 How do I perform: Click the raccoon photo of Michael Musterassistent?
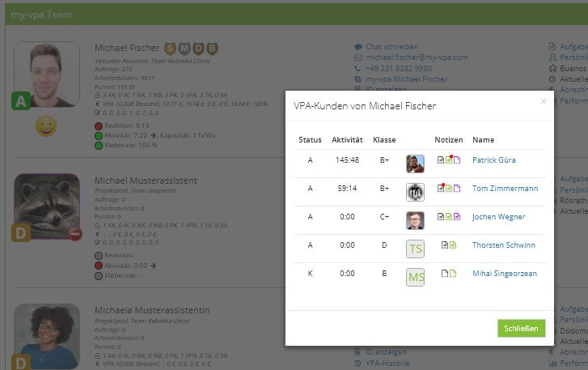47,206
